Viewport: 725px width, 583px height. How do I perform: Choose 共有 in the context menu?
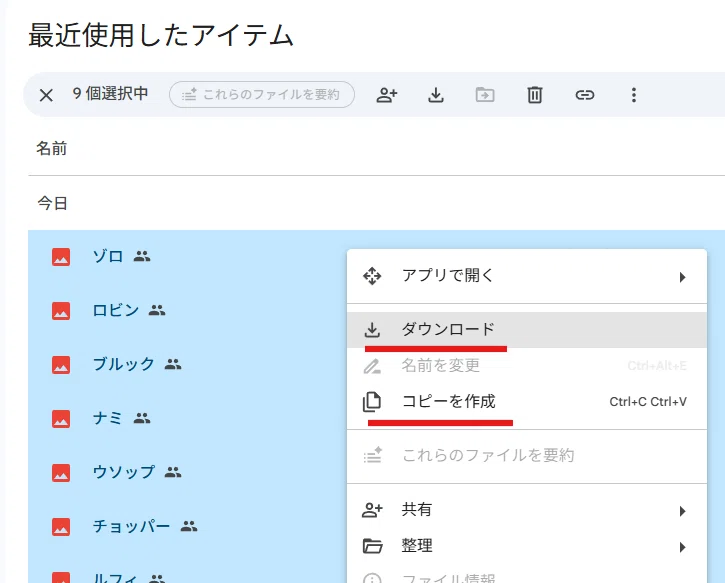pos(527,510)
